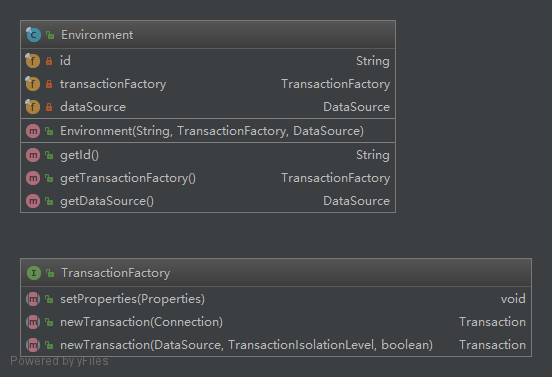This screenshot has width=552, height=377.
Task: Click TransactionFactory return type of getTransactionFactory()
Action: [x=335, y=178]
